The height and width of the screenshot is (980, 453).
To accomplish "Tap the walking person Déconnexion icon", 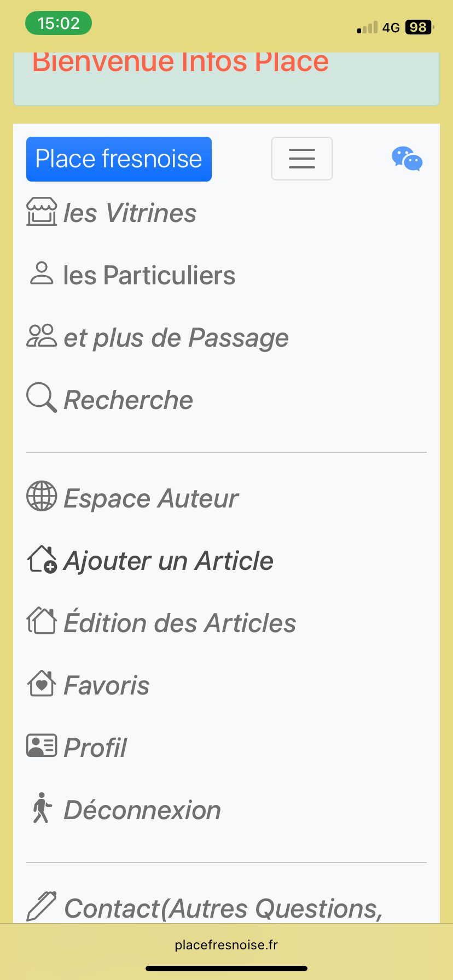I will [42, 808].
